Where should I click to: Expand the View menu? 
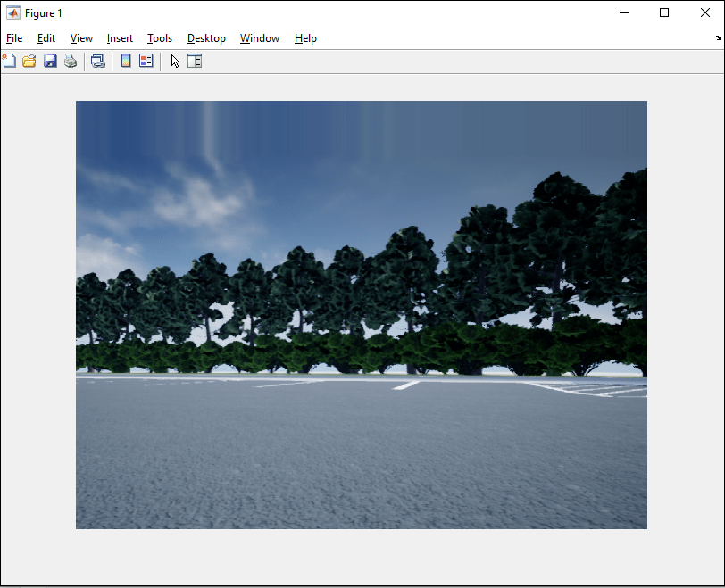(x=81, y=38)
